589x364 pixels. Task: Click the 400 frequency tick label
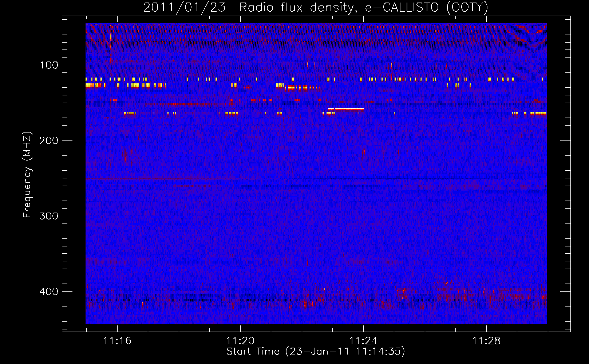click(49, 292)
